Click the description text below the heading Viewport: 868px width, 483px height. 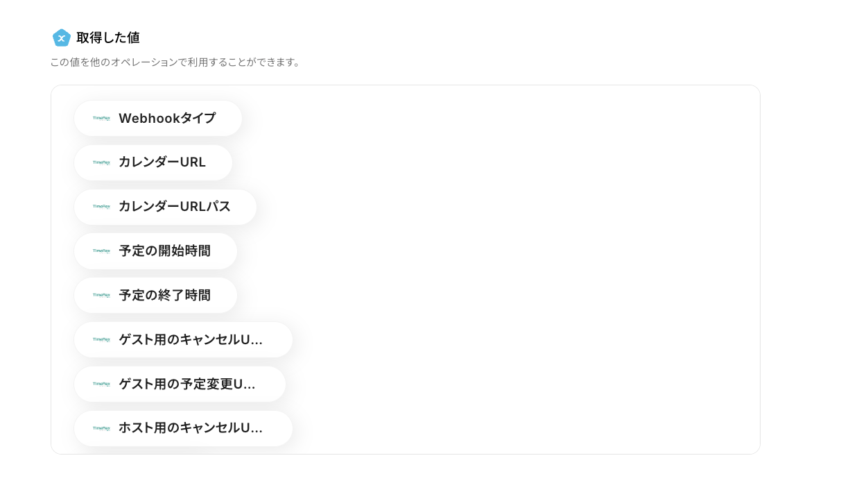point(175,62)
